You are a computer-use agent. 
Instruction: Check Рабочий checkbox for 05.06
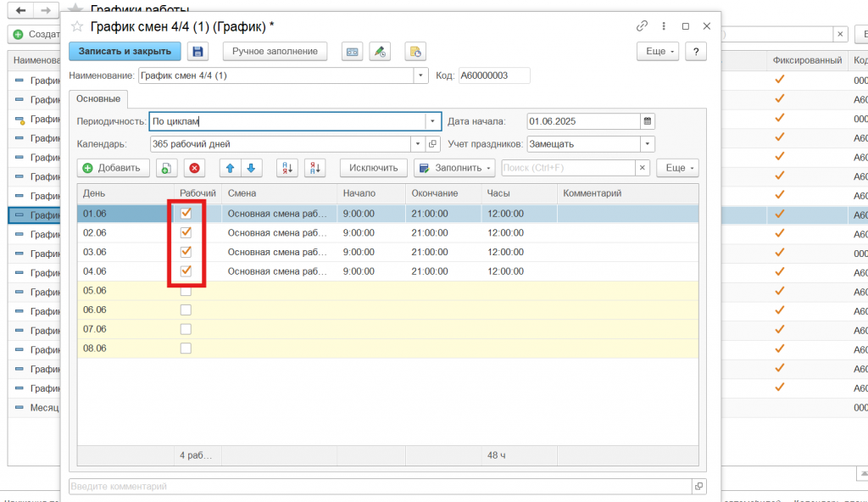(186, 291)
